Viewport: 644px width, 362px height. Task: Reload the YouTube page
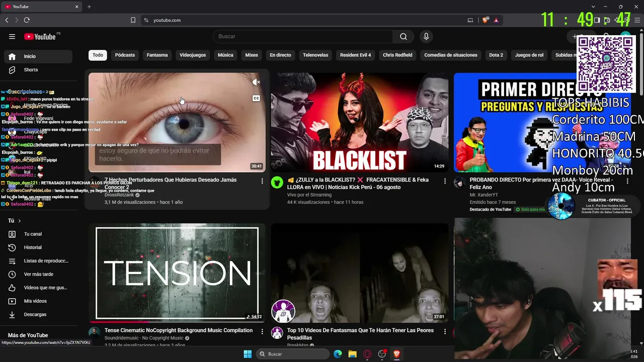click(27, 20)
